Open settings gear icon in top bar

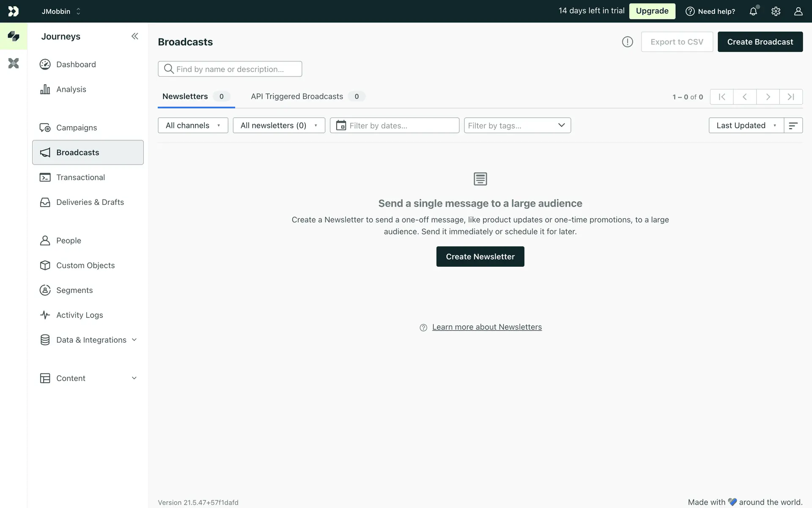click(x=776, y=11)
